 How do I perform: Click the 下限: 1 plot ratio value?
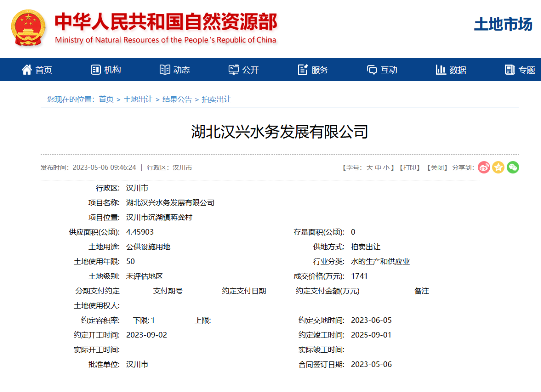point(144,320)
